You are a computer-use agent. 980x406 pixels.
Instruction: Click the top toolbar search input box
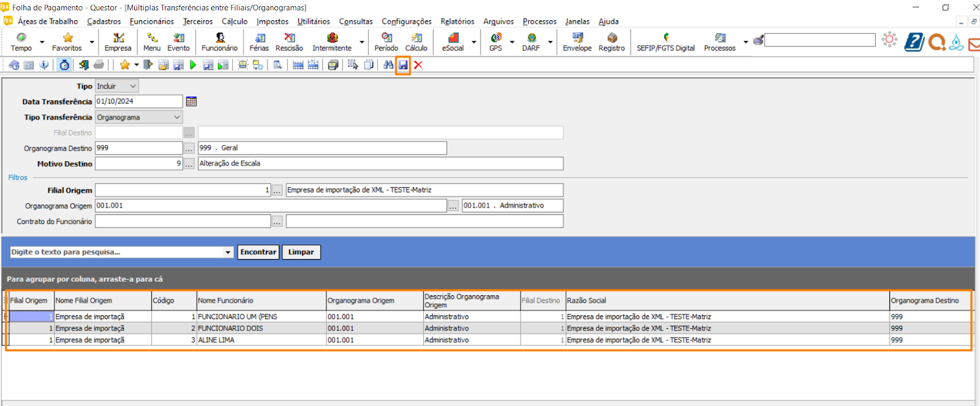[820, 40]
